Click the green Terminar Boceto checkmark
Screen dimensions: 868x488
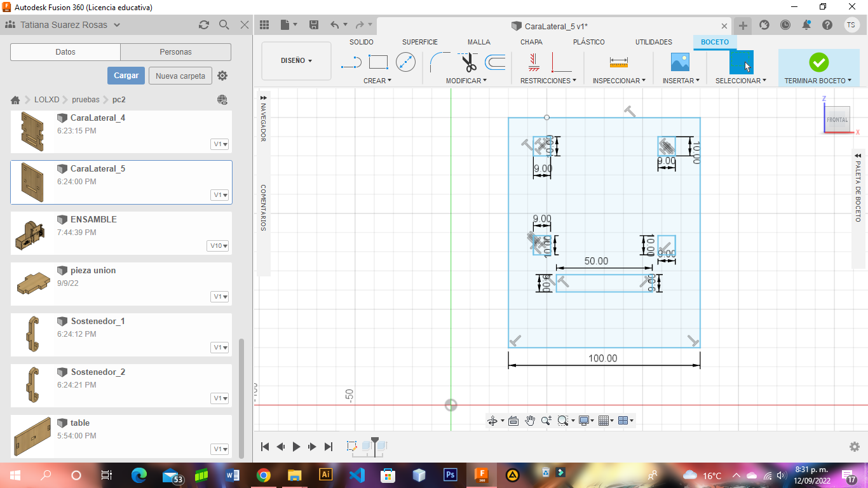pyautogui.click(x=818, y=62)
